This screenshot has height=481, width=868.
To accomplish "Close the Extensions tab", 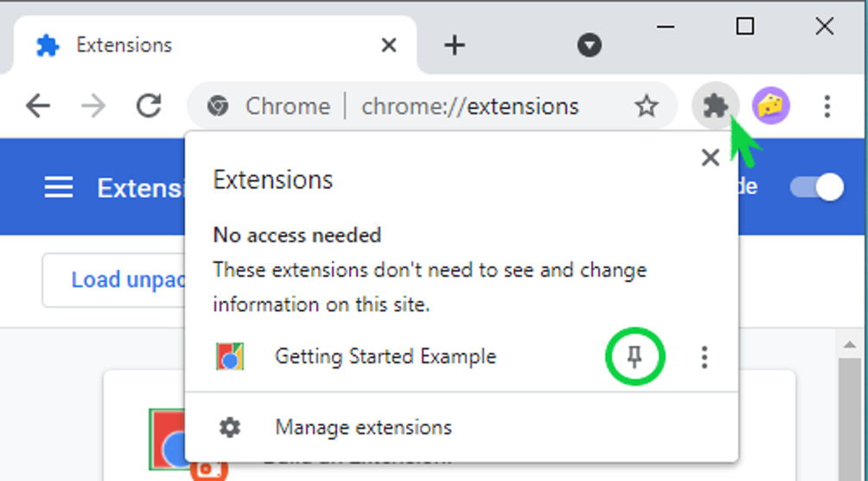I will pyautogui.click(x=389, y=45).
